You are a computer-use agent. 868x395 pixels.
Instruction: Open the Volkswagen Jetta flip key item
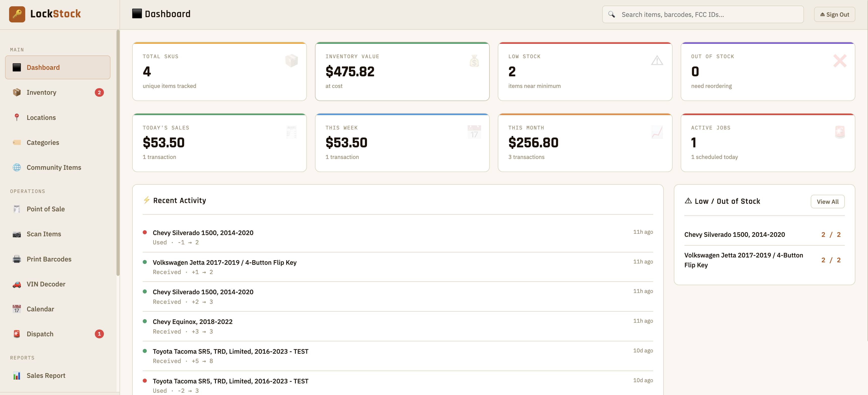coord(743,260)
